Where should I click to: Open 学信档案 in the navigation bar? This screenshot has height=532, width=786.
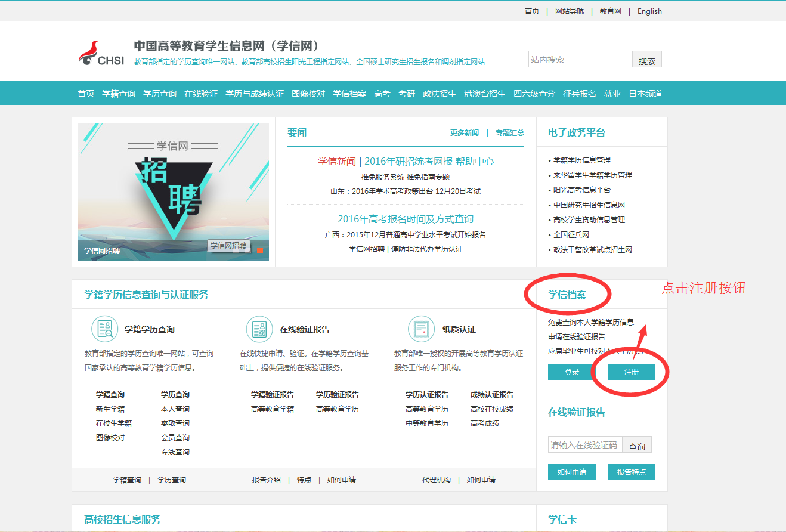tap(349, 94)
